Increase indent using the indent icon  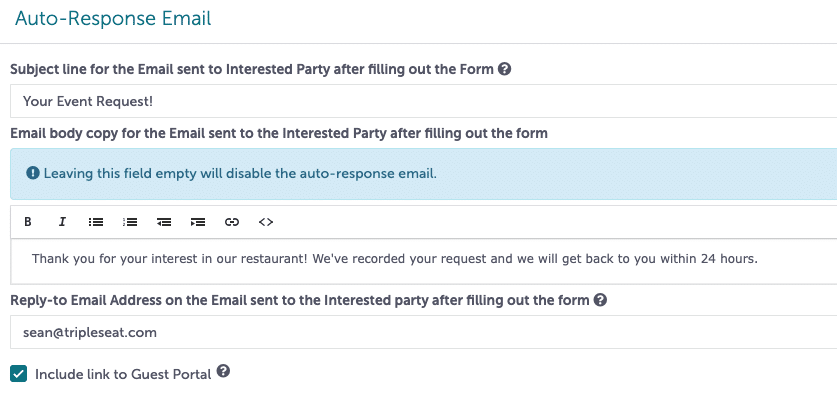[x=198, y=222]
